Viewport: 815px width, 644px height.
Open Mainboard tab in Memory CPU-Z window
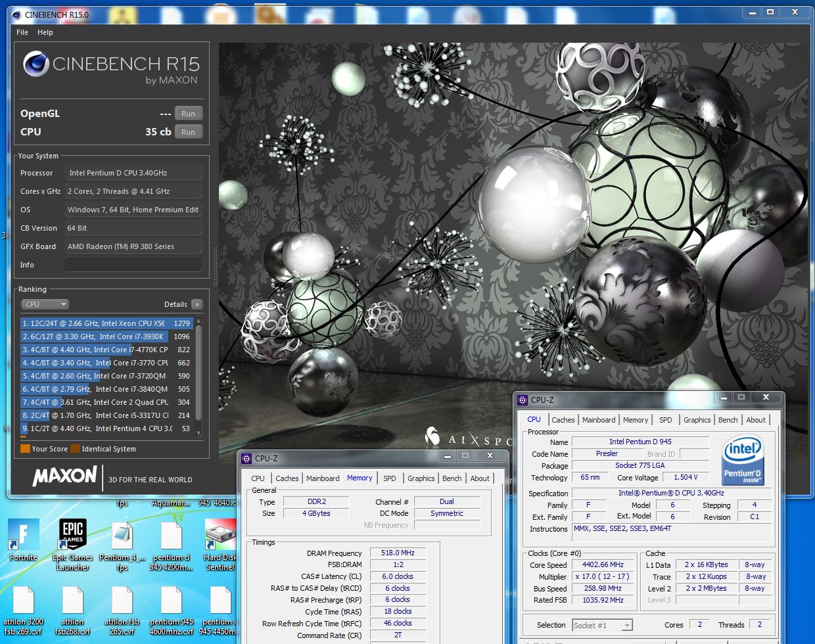point(323,478)
